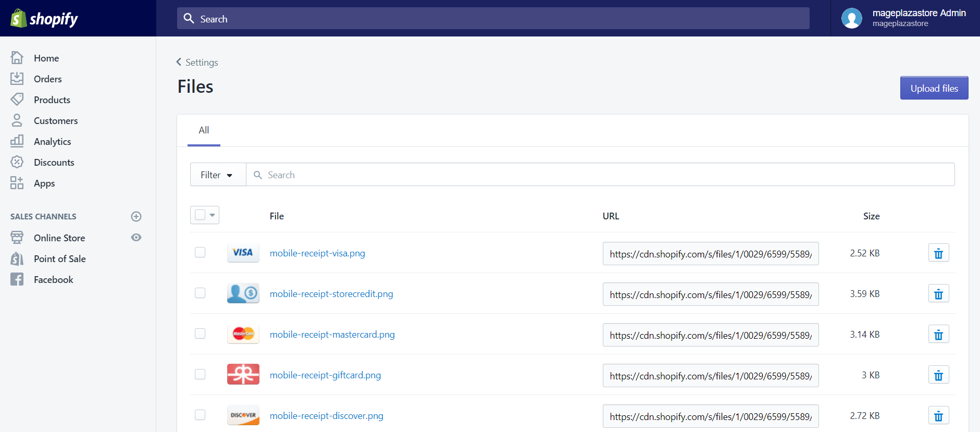Focus the top Search bar
The height and width of the screenshot is (432, 980).
coord(493,18)
